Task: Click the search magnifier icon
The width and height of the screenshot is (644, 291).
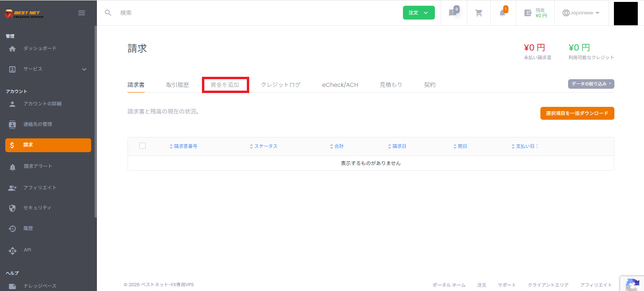Action: [x=107, y=12]
